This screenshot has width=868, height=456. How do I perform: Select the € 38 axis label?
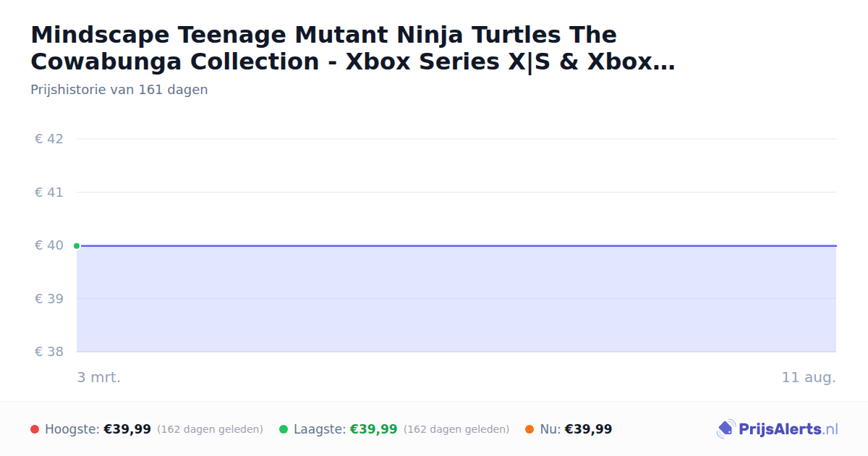[x=49, y=352]
